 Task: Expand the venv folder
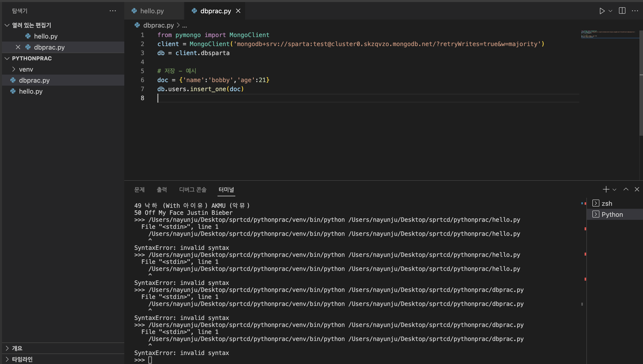click(x=63, y=69)
